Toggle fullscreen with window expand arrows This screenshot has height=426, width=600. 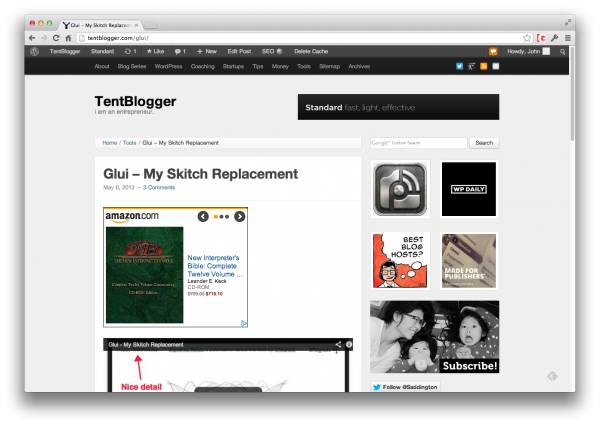click(x=568, y=23)
